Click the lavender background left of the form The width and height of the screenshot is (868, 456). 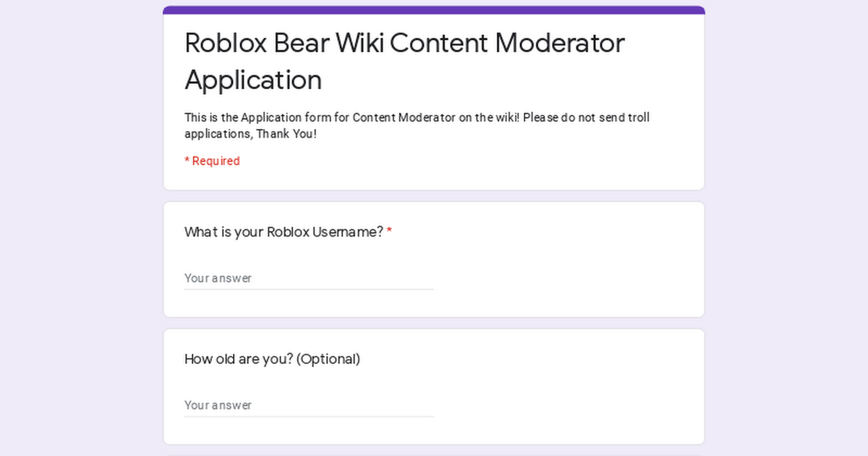[x=80, y=232]
